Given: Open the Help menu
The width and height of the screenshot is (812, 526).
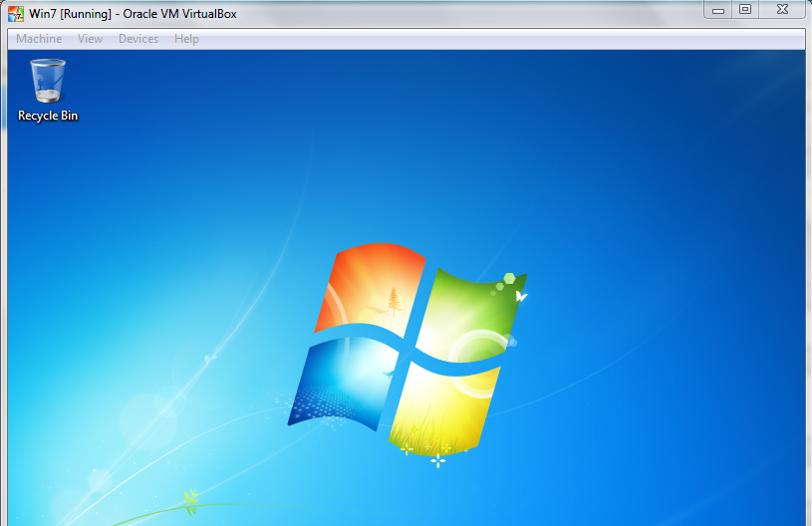Looking at the screenshot, I should pyautogui.click(x=186, y=39).
